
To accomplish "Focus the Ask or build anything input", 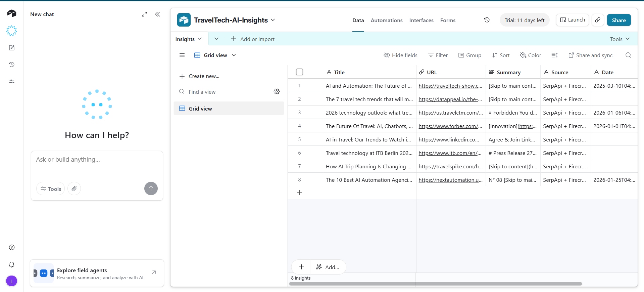I will coord(97,159).
